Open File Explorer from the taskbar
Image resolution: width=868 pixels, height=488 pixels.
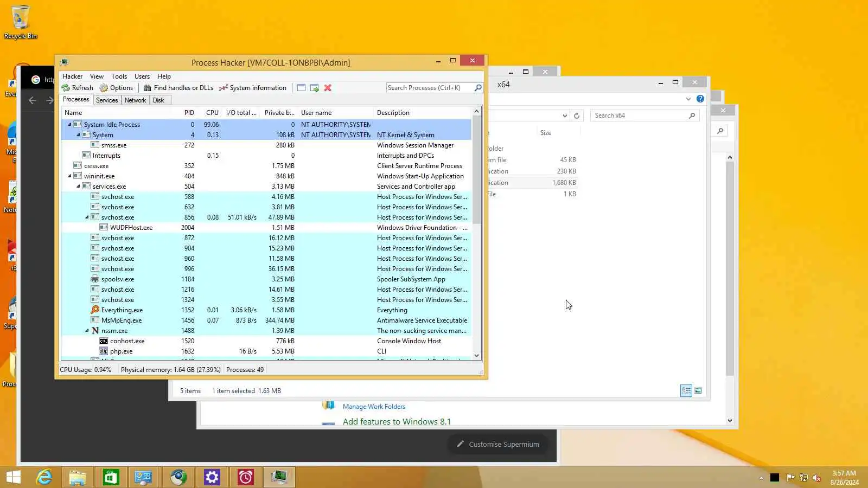[78, 477]
